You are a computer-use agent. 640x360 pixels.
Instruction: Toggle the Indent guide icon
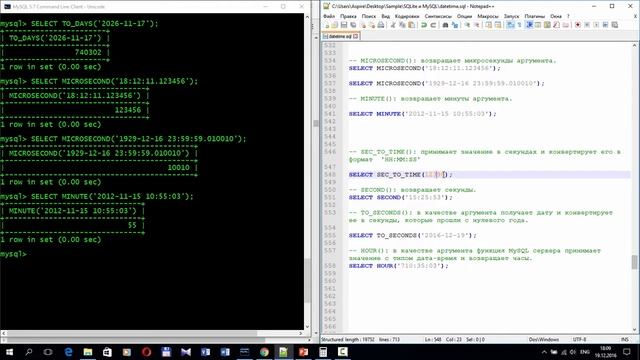click(x=529, y=25)
